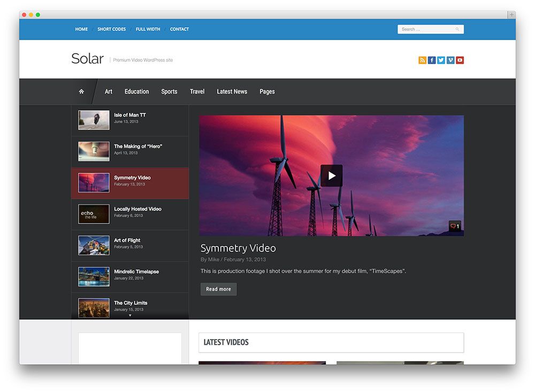Open the Latest News menu

[x=232, y=91]
